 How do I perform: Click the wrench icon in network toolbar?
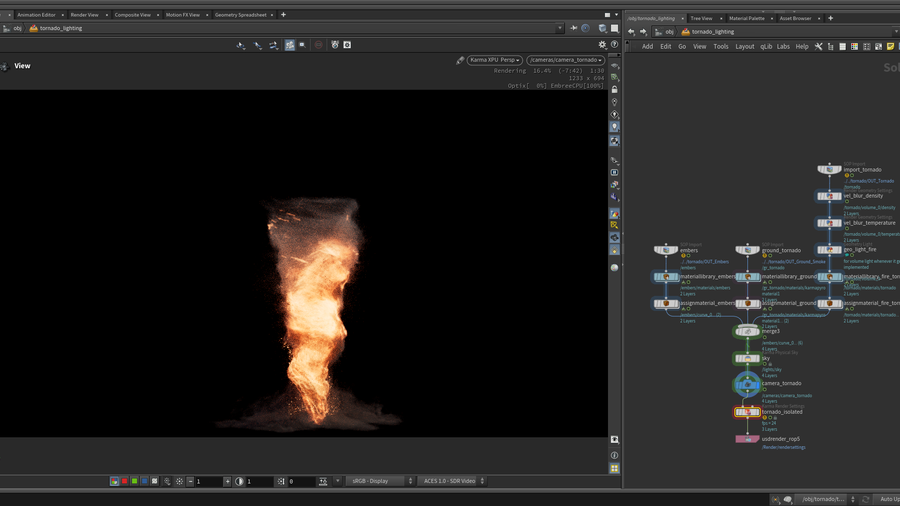point(818,46)
